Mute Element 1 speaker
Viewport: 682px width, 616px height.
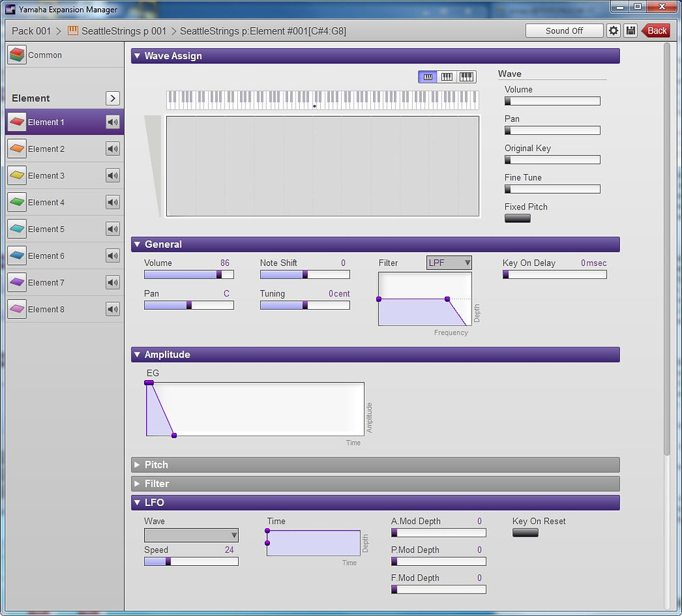pos(113,123)
